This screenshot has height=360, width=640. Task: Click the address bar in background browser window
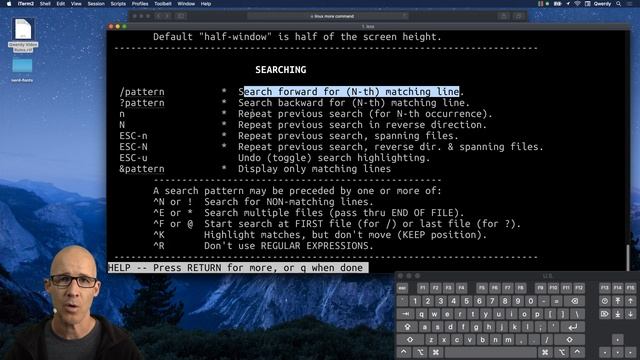click(328, 16)
